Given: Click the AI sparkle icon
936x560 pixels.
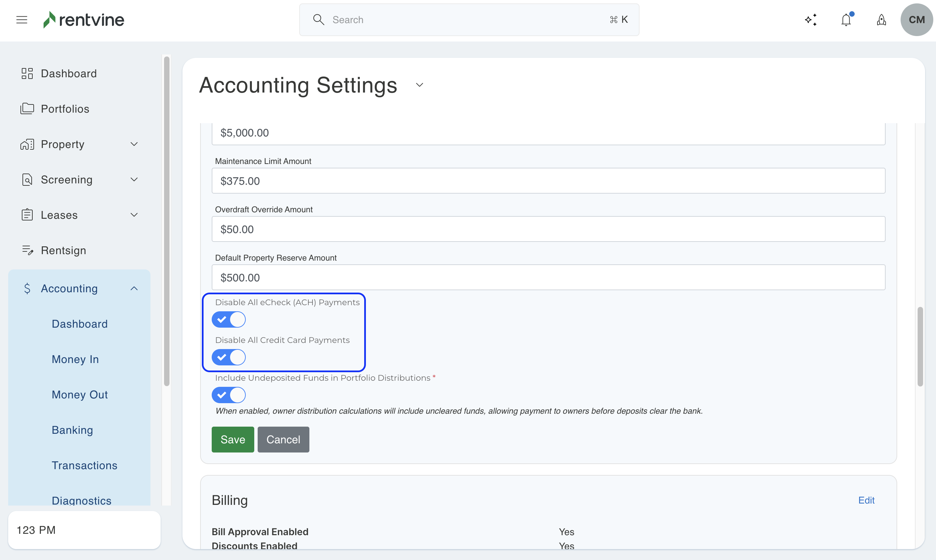Looking at the screenshot, I should tap(811, 20).
